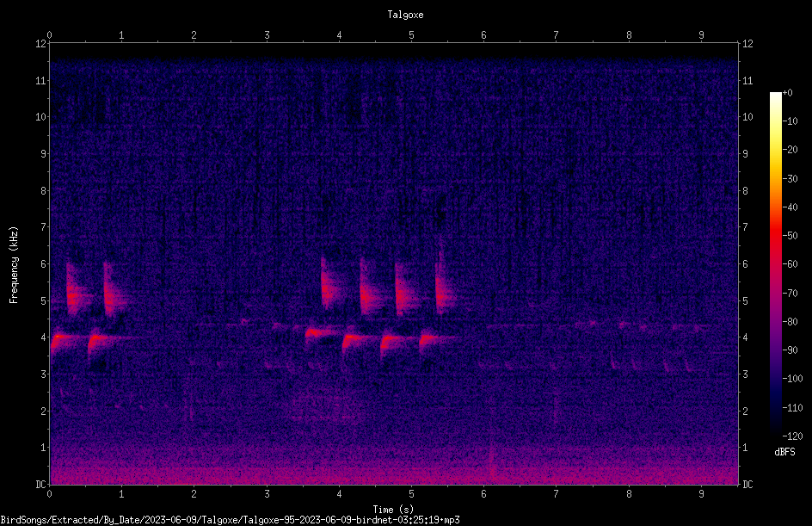
Task: Click the 3 tick on the bottom time axis
Action: (267, 494)
